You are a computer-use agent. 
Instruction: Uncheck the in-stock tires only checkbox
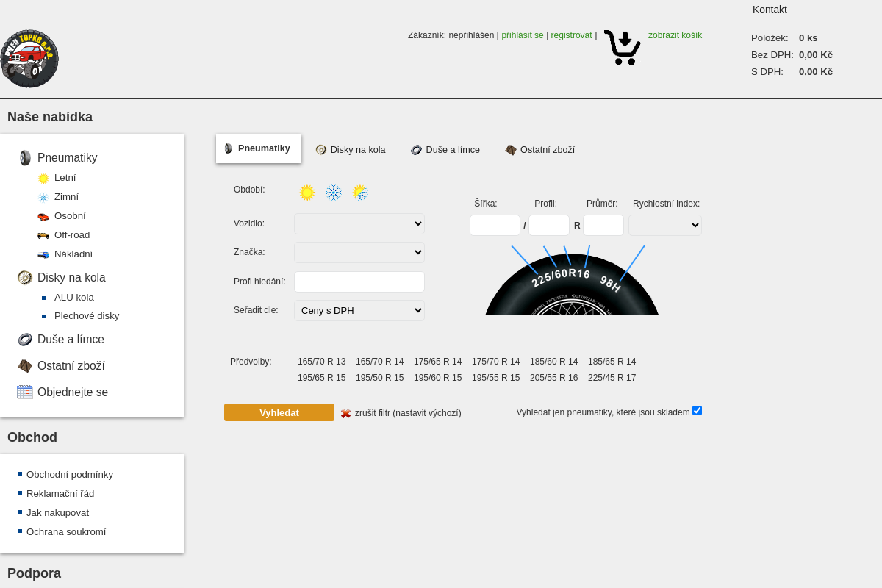point(697,411)
